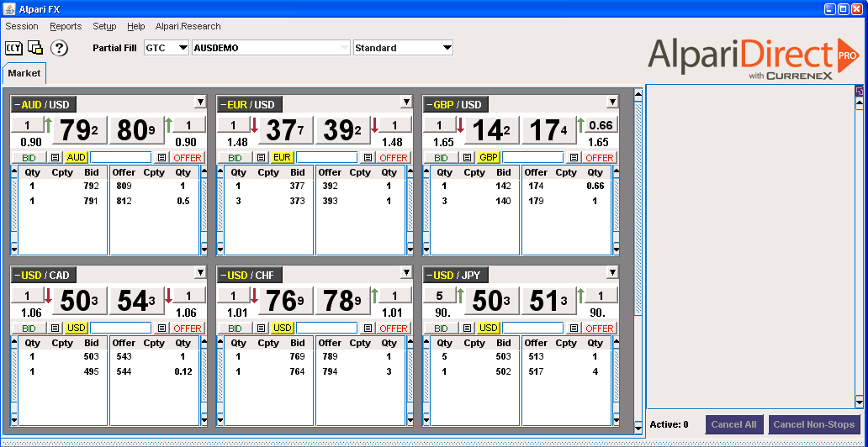The image size is (868, 447).
Task: Click list icon beside BID in GBP/USD panel
Action: (467, 158)
